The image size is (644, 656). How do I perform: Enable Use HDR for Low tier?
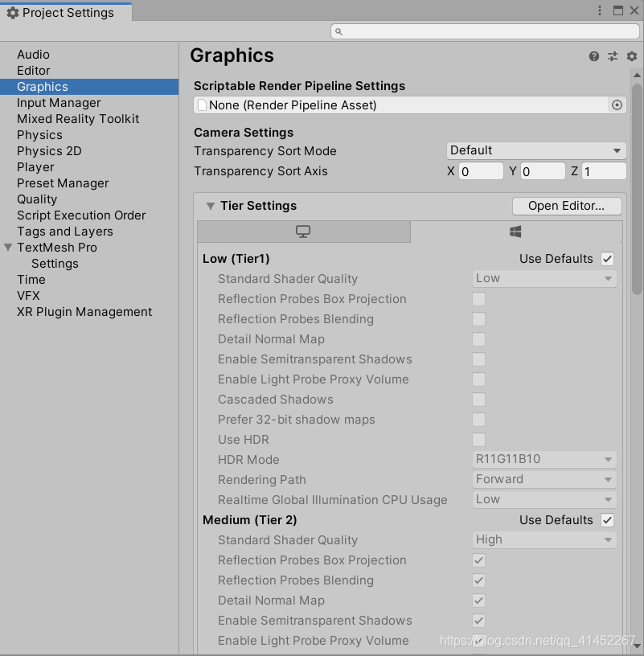tap(478, 440)
